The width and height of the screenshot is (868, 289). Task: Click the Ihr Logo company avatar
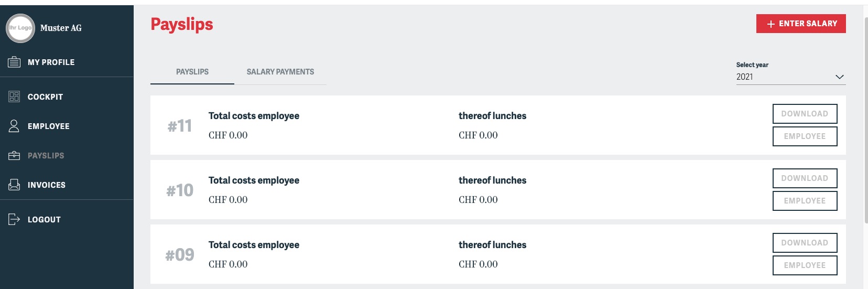click(x=20, y=28)
